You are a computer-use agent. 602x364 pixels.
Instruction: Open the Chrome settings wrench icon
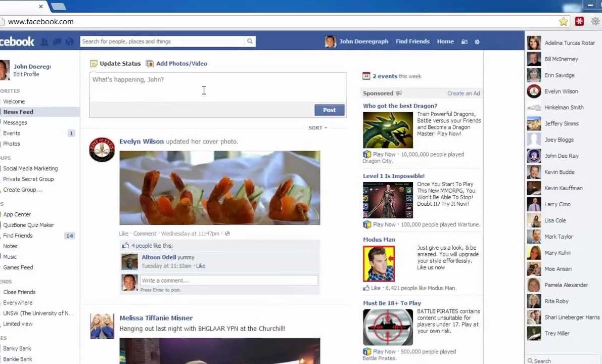[595, 22]
